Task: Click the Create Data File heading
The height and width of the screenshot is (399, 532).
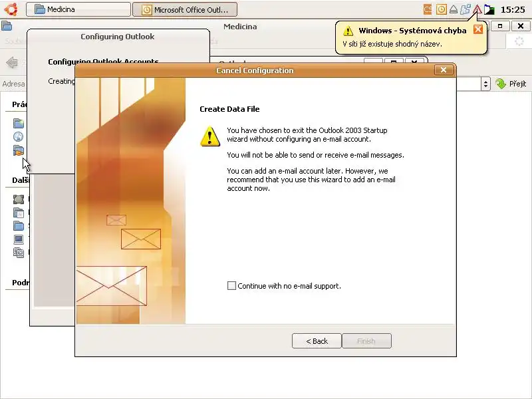Action: coord(229,109)
